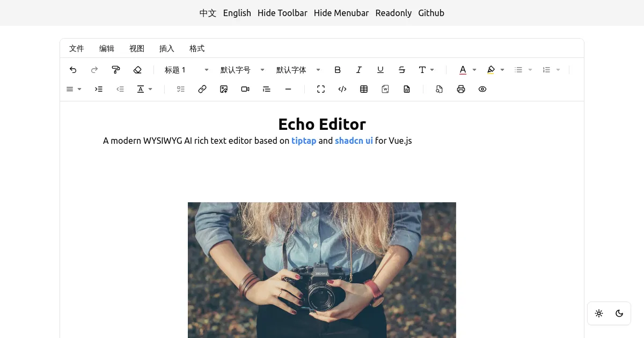The height and width of the screenshot is (338, 644).
Task: Print the document using the printer icon
Action: (461, 89)
